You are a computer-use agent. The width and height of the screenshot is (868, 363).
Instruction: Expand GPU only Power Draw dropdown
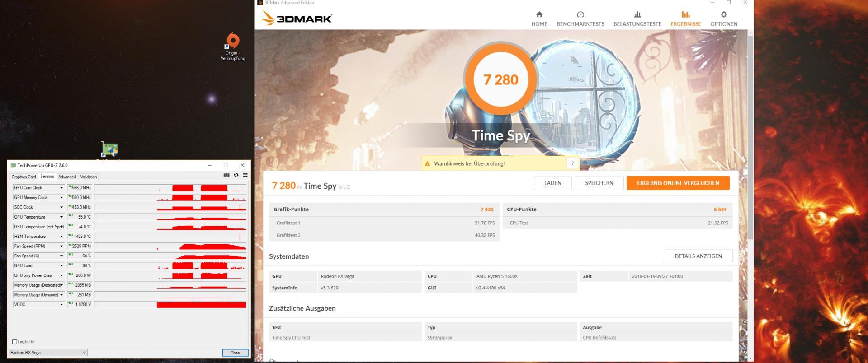tap(61, 275)
